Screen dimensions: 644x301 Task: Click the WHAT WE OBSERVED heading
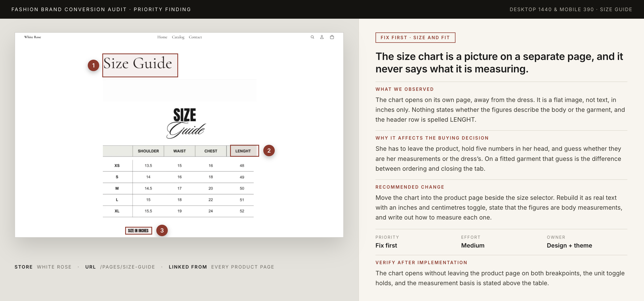pyautogui.click(x=405, y=89)
